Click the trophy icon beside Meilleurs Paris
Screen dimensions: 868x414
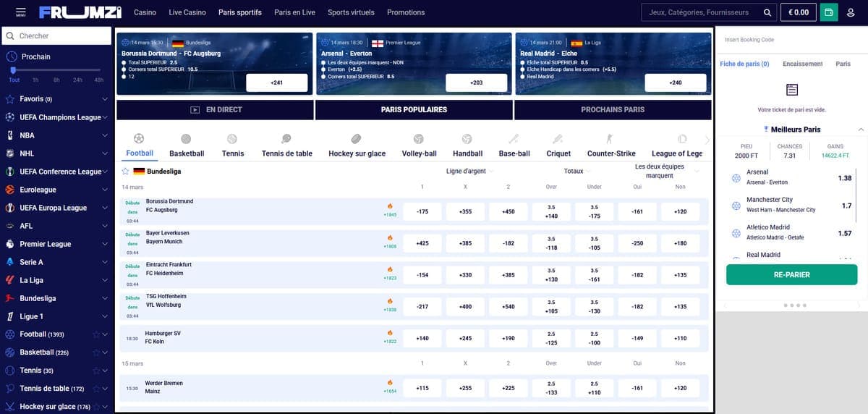(766, 129)
